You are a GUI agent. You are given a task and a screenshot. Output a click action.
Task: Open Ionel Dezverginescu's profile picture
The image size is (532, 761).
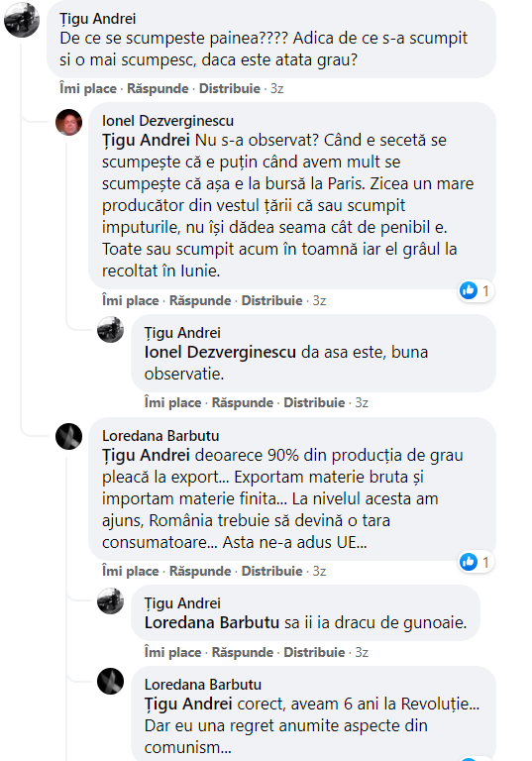click(x=69, y=122)
